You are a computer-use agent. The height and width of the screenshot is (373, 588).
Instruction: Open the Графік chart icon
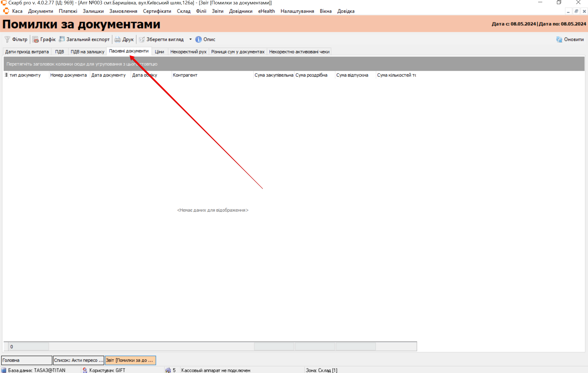pos(35,40)
